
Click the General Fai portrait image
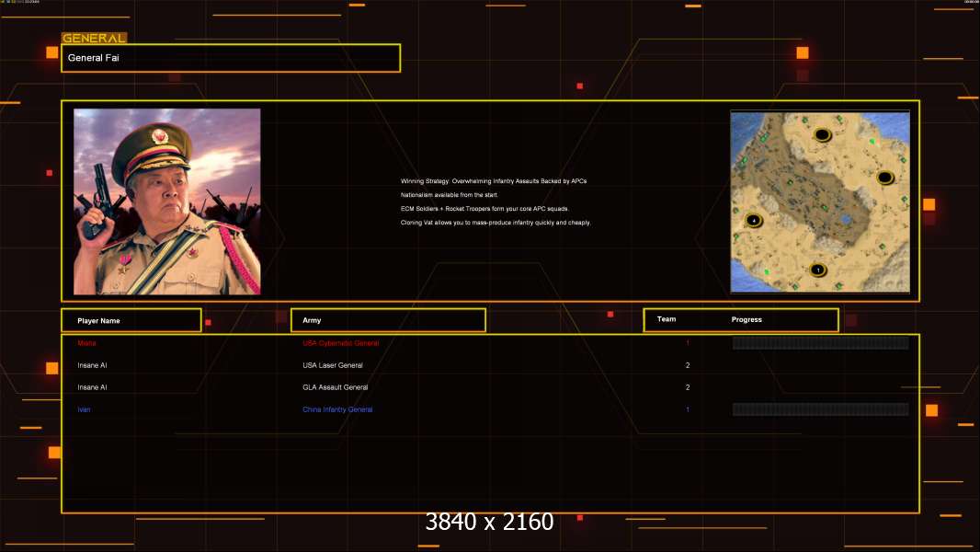pos(167,201)
